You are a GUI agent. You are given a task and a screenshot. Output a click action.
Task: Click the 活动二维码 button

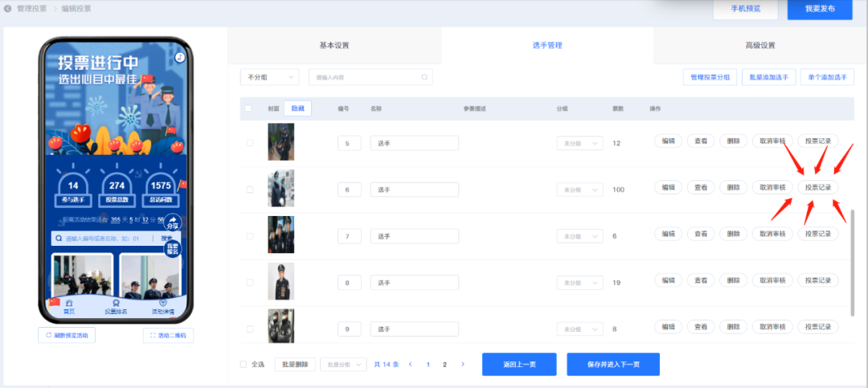click(168, 335)
